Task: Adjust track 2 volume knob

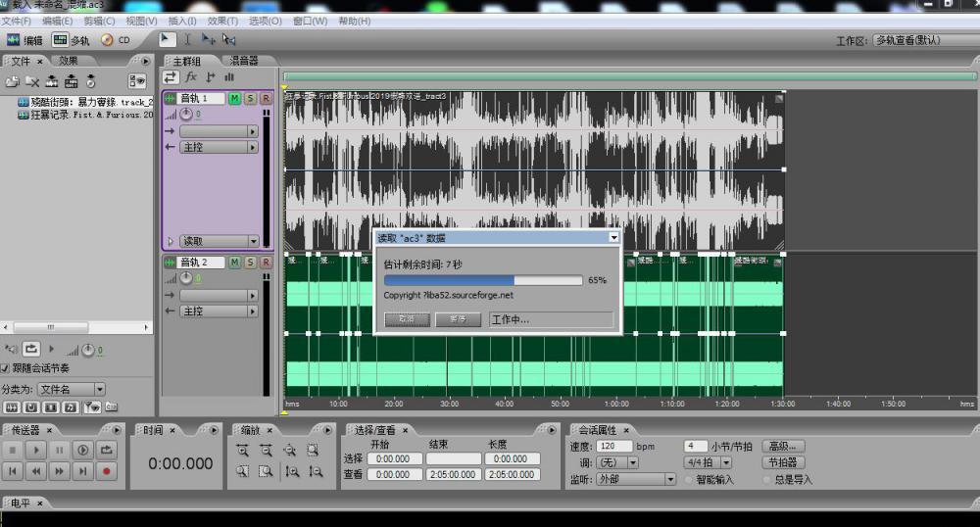Action: tap(186, 278)
